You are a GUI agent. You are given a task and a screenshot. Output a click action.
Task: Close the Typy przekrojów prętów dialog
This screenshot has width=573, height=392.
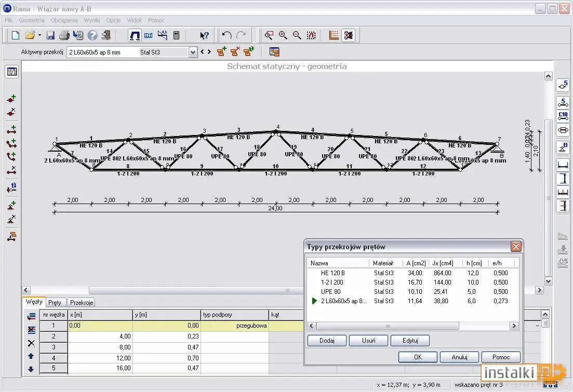[x=516, y=247]
